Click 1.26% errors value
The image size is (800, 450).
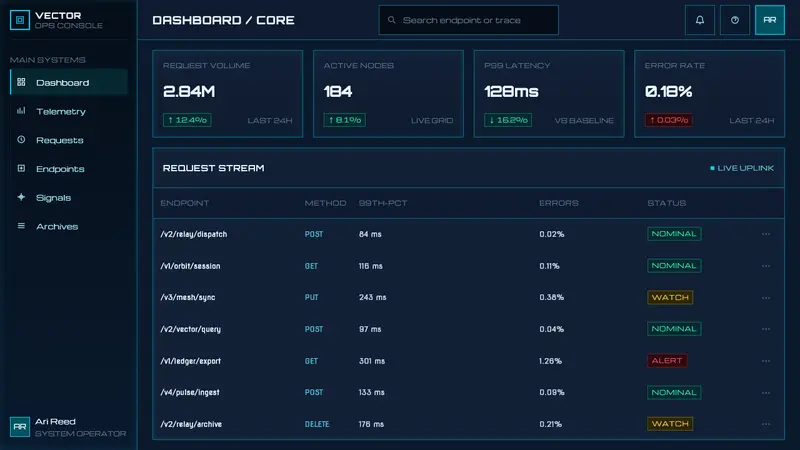[551, 361]
